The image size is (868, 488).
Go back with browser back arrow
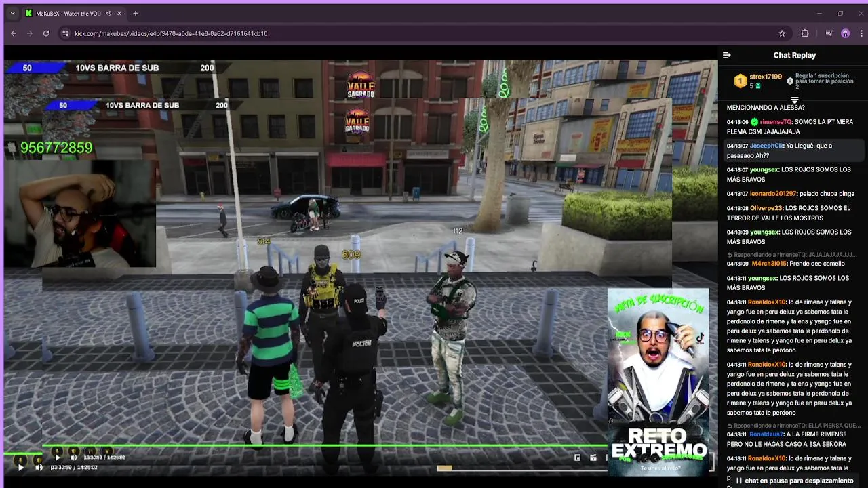pyautogui.click(x=14, y=33)
